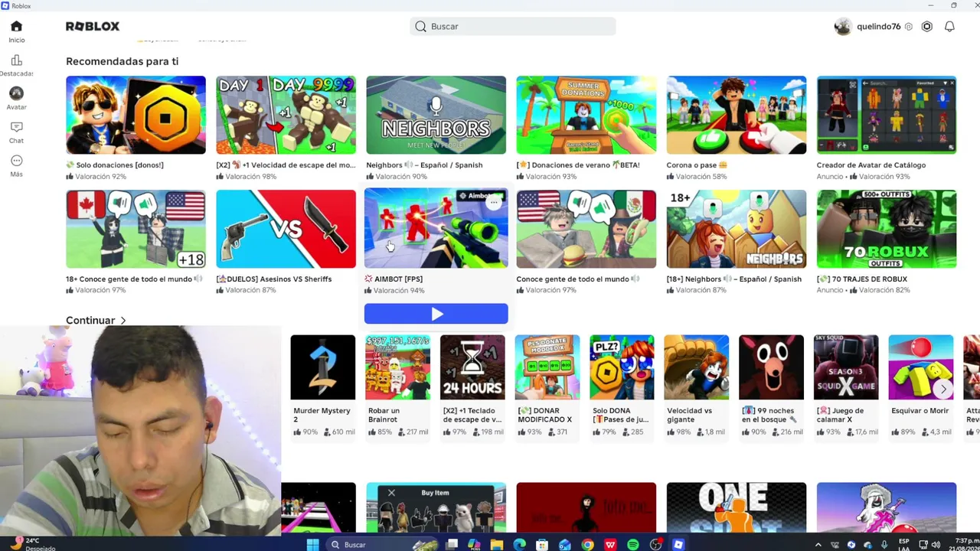Open Destacadas charts in the sidebar

[16, 65]
